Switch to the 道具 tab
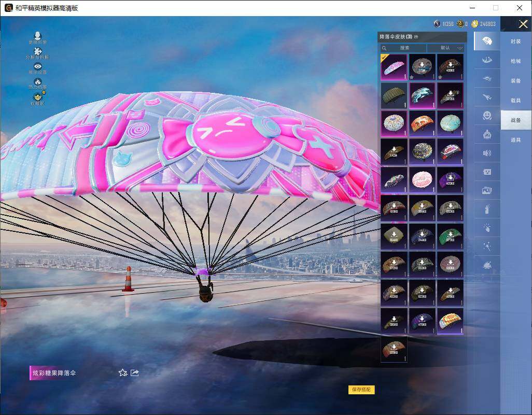This screenshot has width=532, height=415. click(x=516, y=140)
